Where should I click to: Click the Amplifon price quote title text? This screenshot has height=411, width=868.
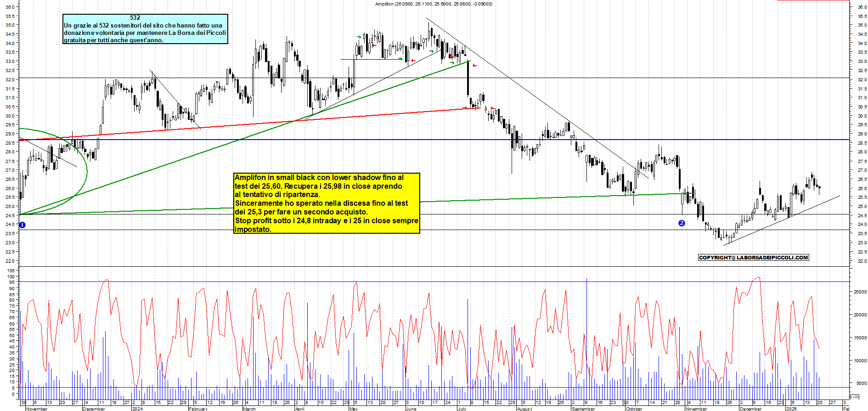click(434, 4)
